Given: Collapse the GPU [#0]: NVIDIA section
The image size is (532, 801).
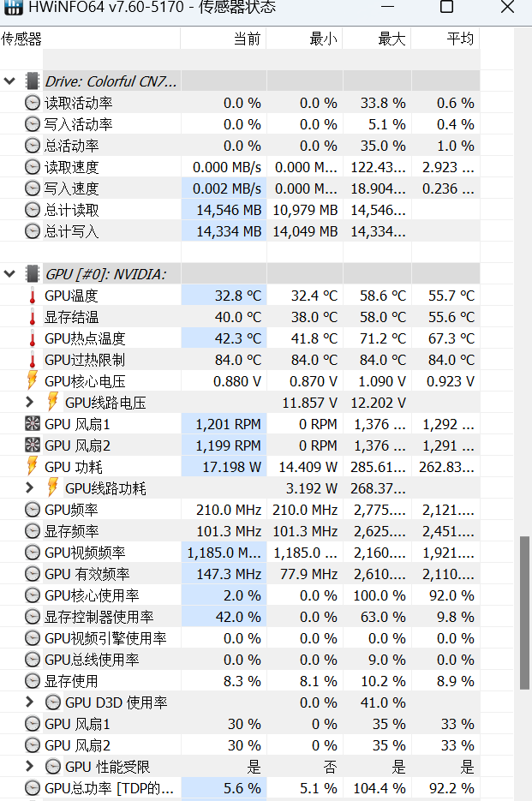Looking at the screenshot, I should (10, 273).
